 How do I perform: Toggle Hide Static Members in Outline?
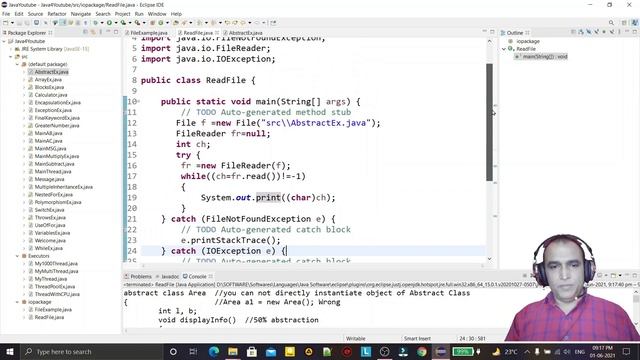click(597, 32)
